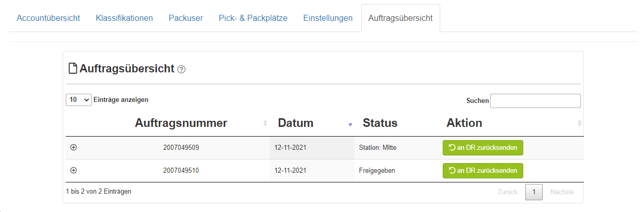Screen dimensions: 644x212
Task: Go to page 1 in pagination
Action: (x=534, y=192)
